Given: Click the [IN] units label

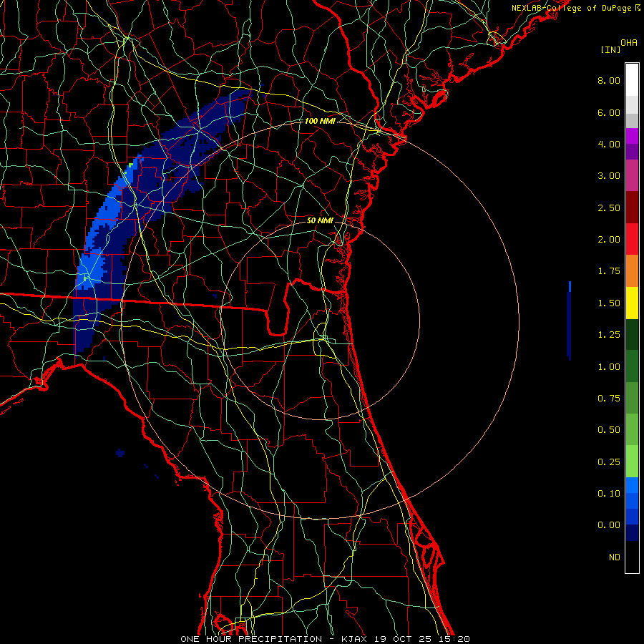Looking at the screenshot, I should (610, 49).
